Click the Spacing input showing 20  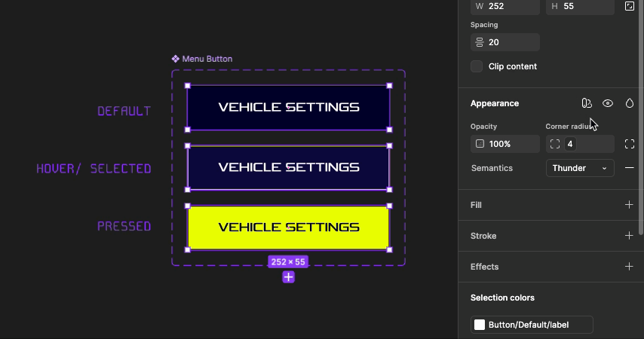coord(505,42)
